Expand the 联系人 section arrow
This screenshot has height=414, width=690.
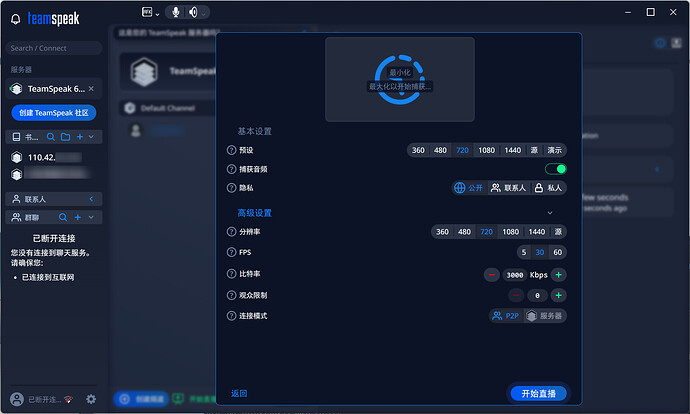91,199
